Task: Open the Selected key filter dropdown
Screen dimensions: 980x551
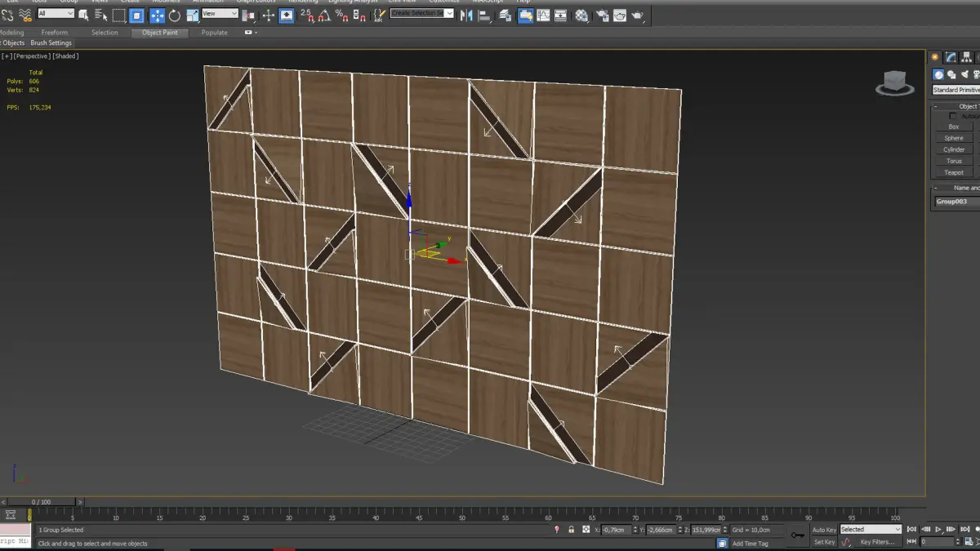Action: [x=871, y=530]
